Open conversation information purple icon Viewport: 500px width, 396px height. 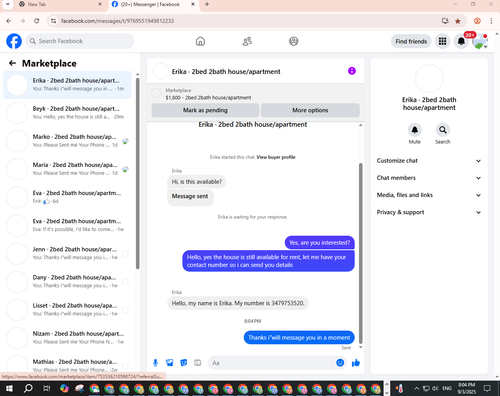[x=352, y=71]
